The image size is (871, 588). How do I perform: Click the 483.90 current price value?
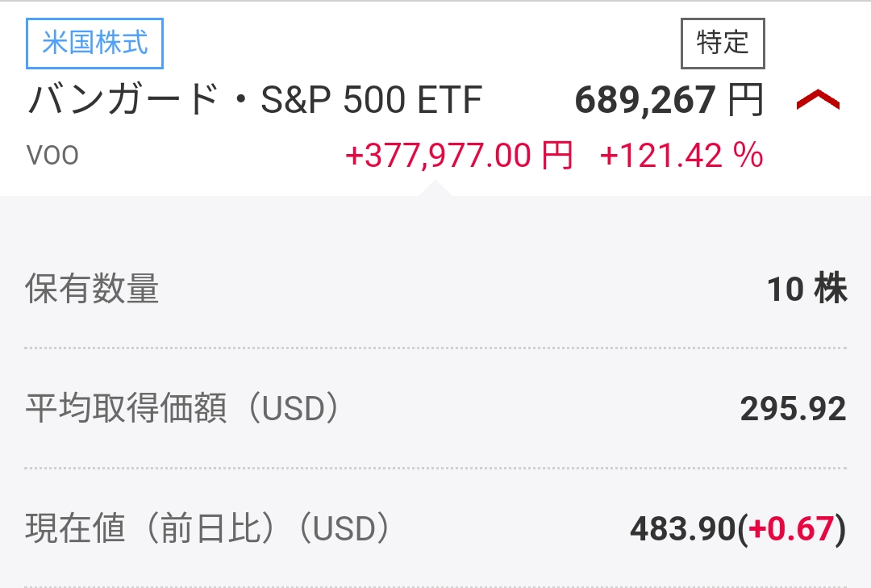pyautogui.click(x=683, y=528)
